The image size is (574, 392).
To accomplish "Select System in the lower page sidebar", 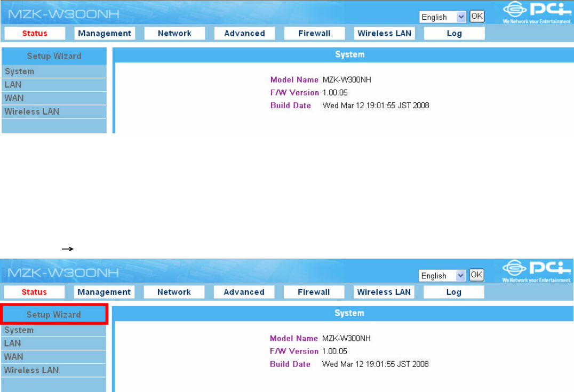I will [54, 330].
